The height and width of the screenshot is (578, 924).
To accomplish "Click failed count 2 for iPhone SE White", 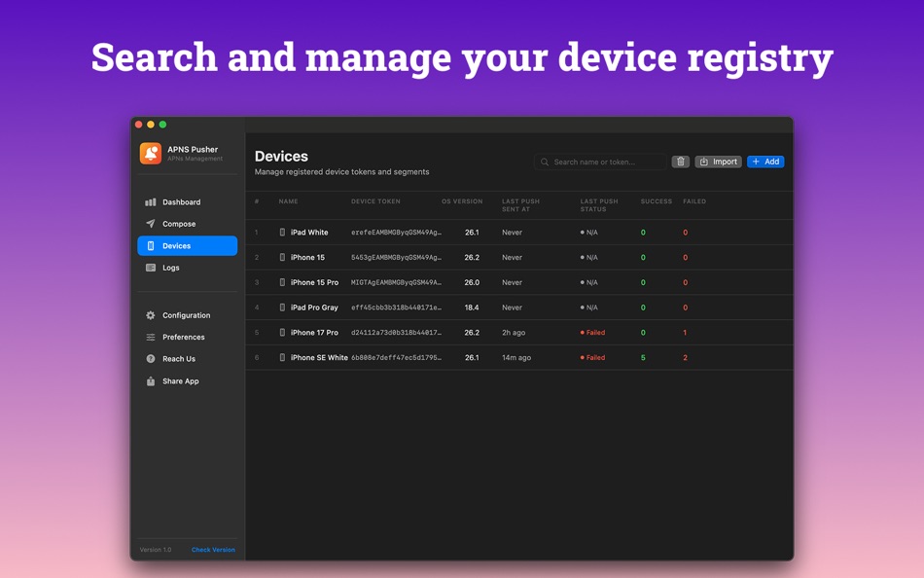I will tap(685, 357).
